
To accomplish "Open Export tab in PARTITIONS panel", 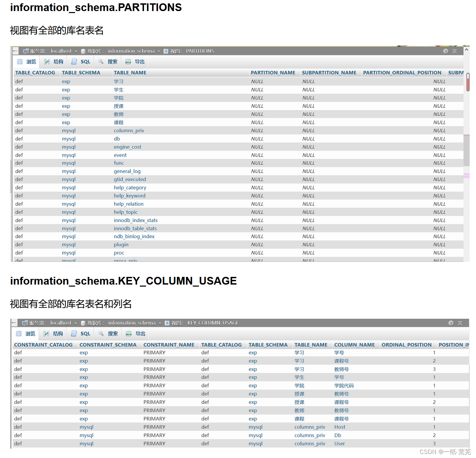I will (135, 62).
